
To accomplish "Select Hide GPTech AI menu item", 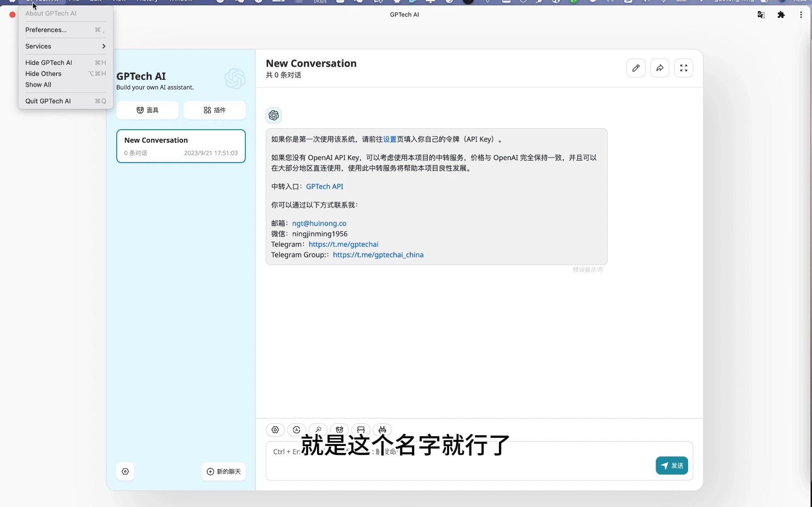I will click(65, 63).
